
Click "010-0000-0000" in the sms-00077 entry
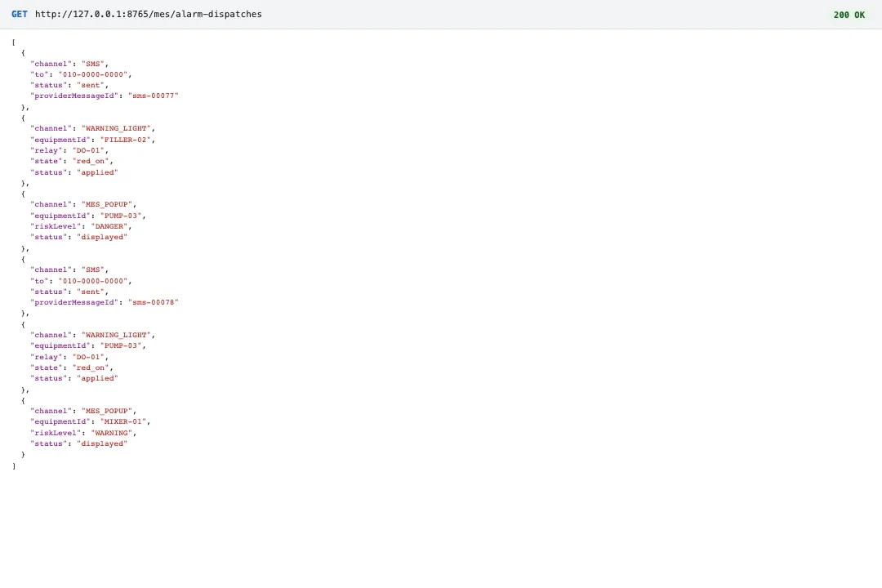(x=93, y=74)
